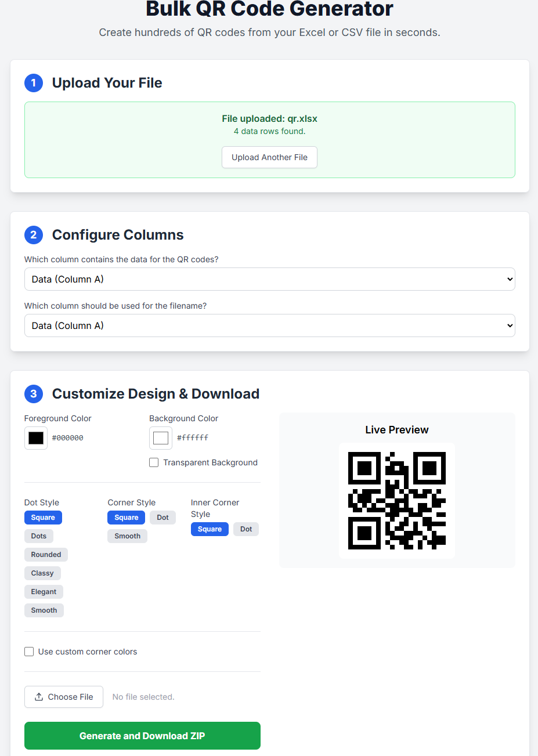The image size is (538, 756).
Task: Tick Use custom corner colors
Action: (29, 652)
